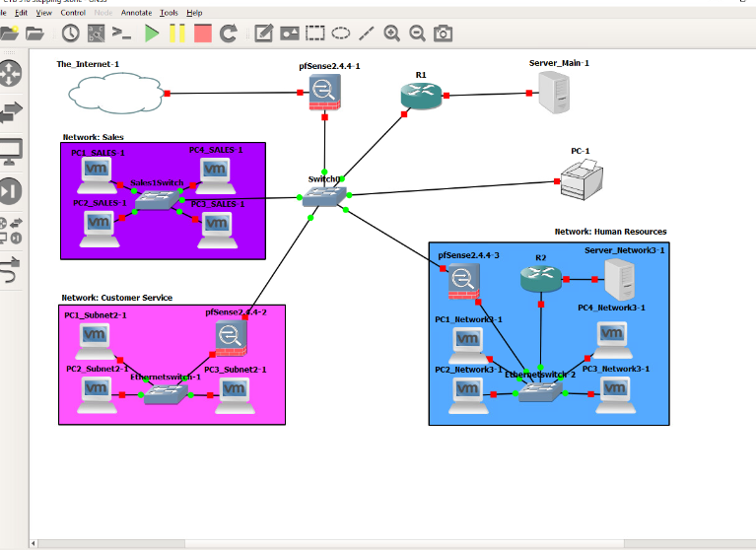Select router R1 node
The width and height of the screenshot is (756, 550).
click(x=421, y=96)
